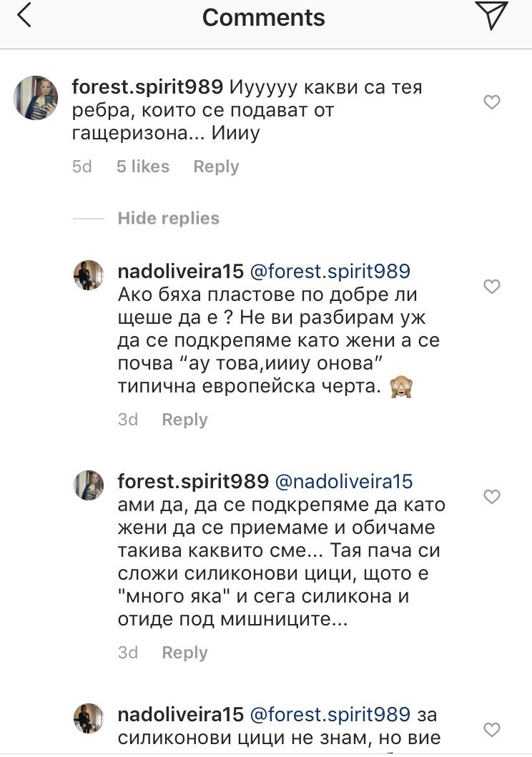Like forest.spirit989's reply about silicone

(x=492, y=497)
